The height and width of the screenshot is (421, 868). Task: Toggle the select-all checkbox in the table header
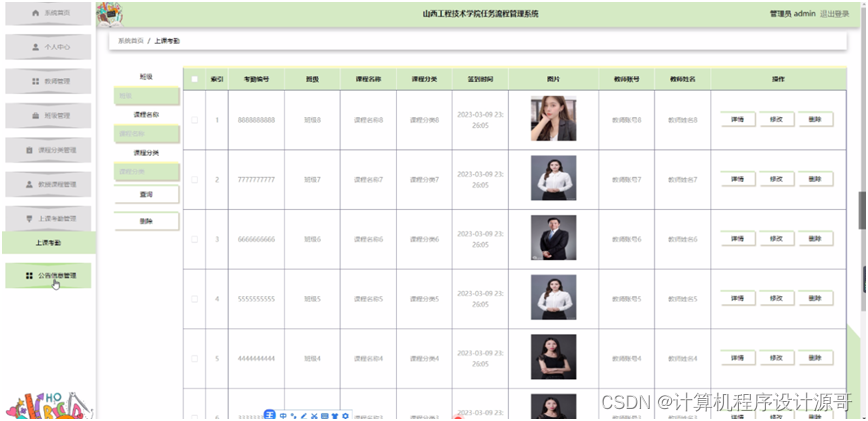(194, 79)
